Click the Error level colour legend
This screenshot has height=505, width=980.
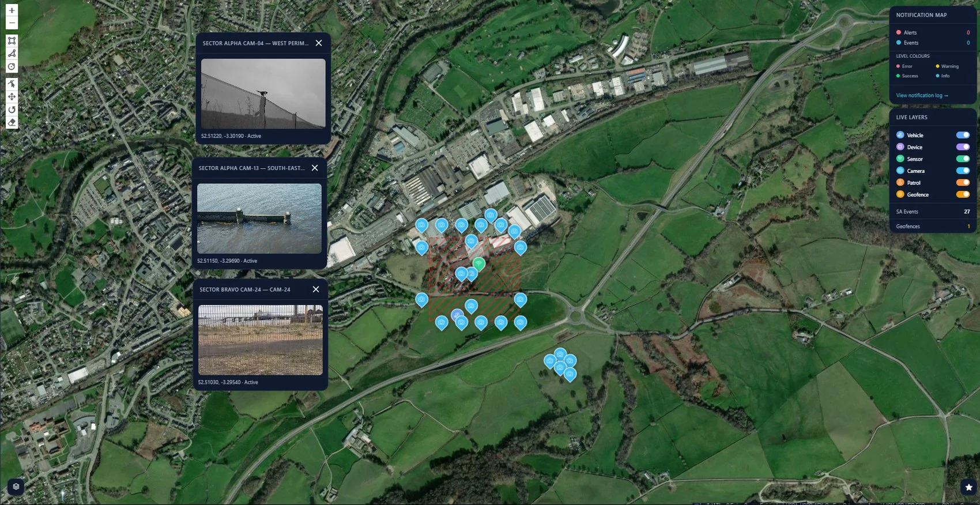[904, 66]
